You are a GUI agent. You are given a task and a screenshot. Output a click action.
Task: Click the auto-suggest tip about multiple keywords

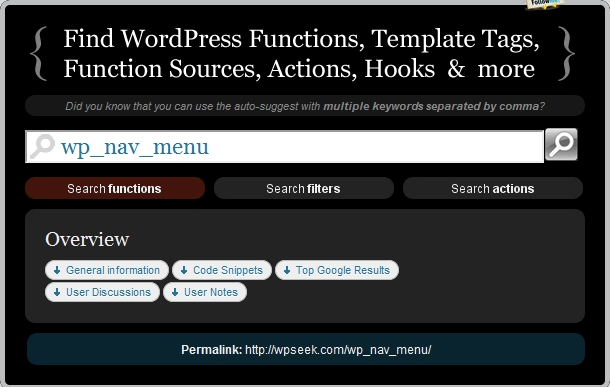click(x=305, y=106)
